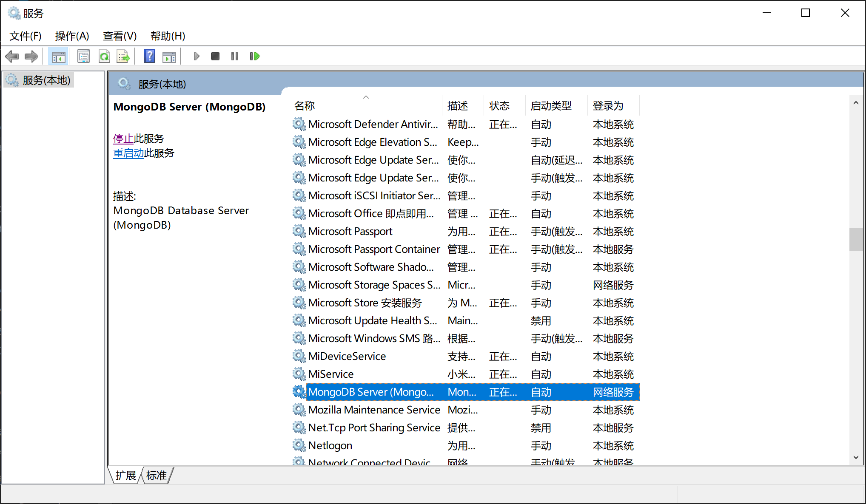Click the Back arrow toolbar icon
The image size is (866, 504).
click(x=12, y=56)
